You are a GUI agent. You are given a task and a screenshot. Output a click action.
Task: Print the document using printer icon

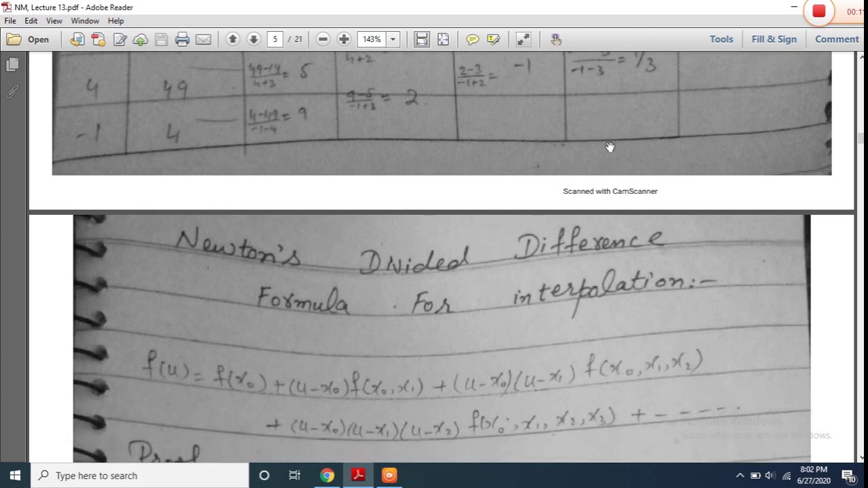pos(182,39)
